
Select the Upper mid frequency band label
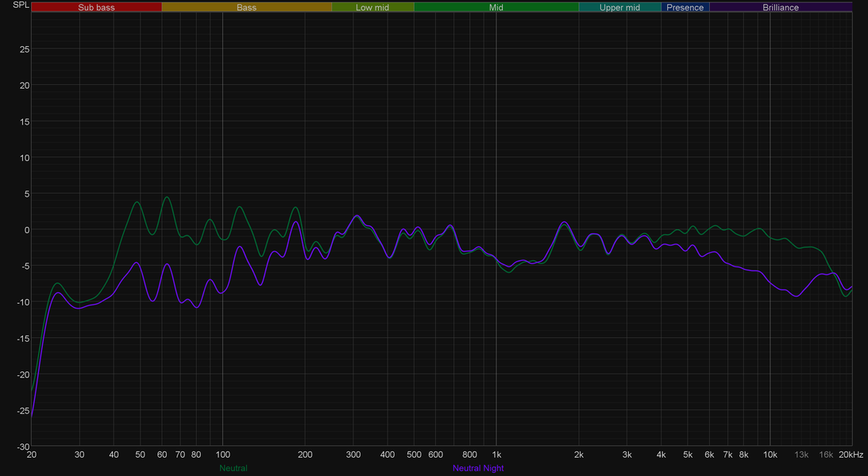click(619, 7)
